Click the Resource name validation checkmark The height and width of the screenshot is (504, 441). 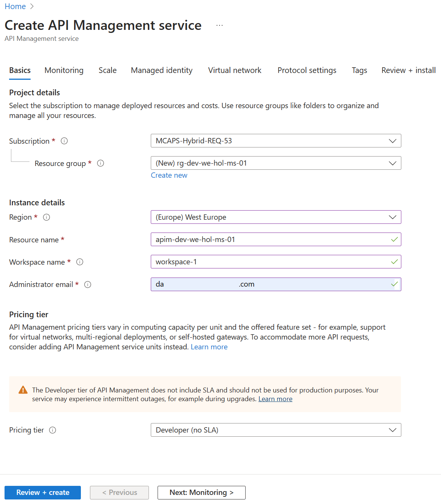coord(394,239)
